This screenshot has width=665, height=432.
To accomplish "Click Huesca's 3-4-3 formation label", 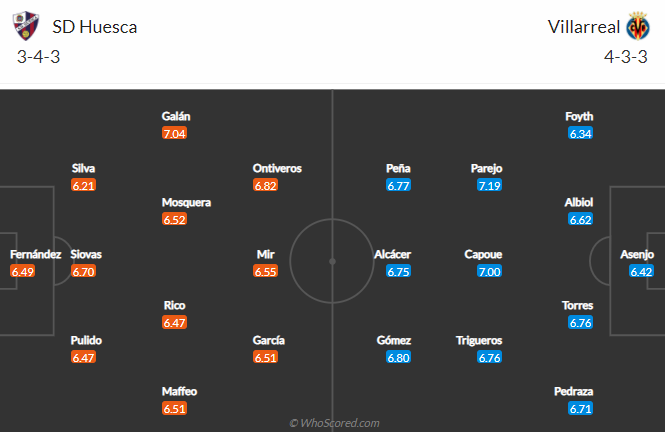I will pyautogui.click(x=37, y=58).
